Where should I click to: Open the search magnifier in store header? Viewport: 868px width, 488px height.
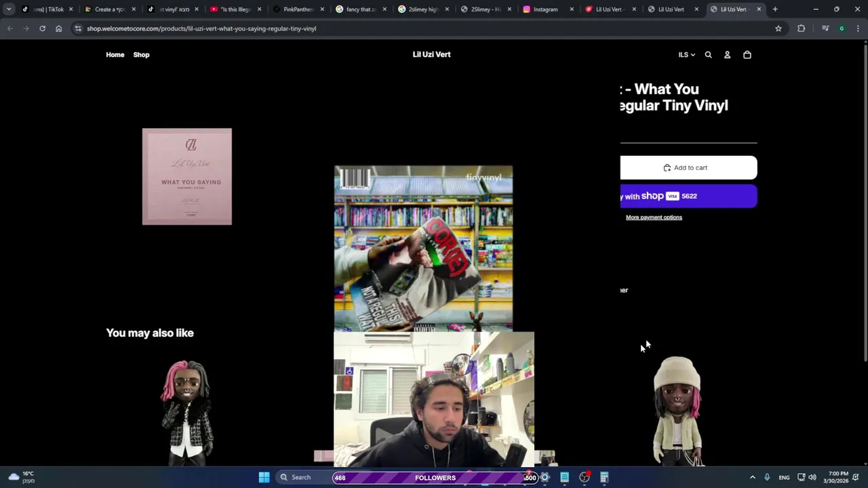[x=708, y=55]
